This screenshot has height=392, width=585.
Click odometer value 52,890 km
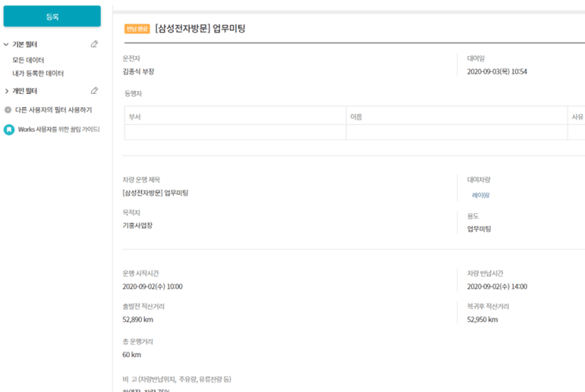[137, 319]
